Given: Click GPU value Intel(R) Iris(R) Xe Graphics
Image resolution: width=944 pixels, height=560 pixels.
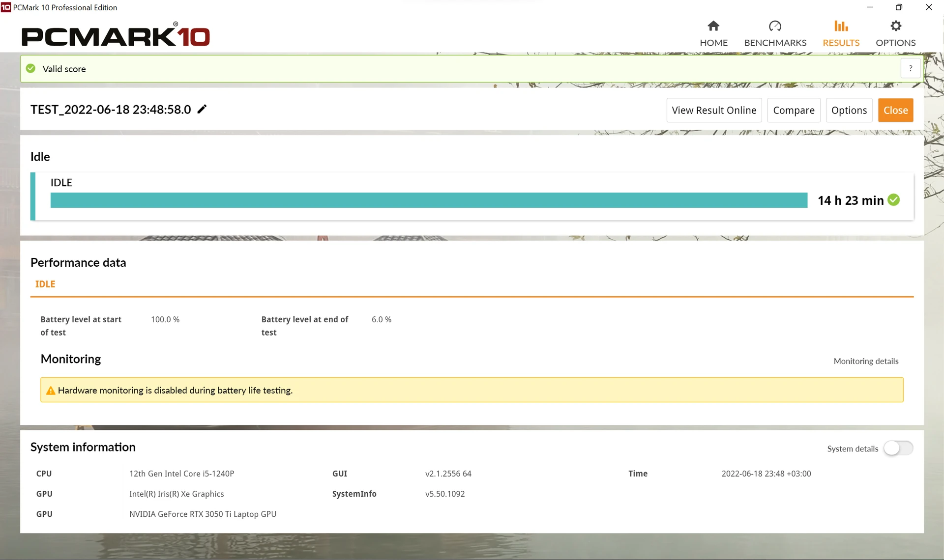Looking at the screenshot, I should coord(177,494).
